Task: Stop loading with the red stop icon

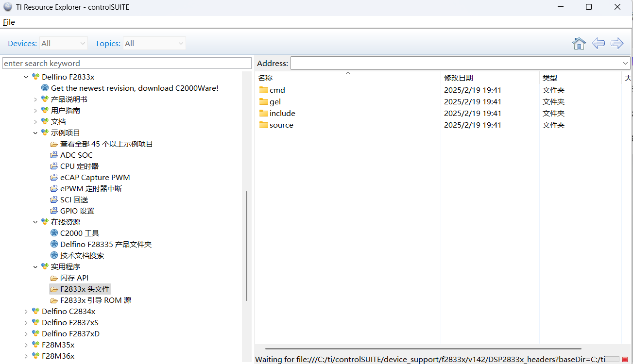Action: [x=625, y=360]
